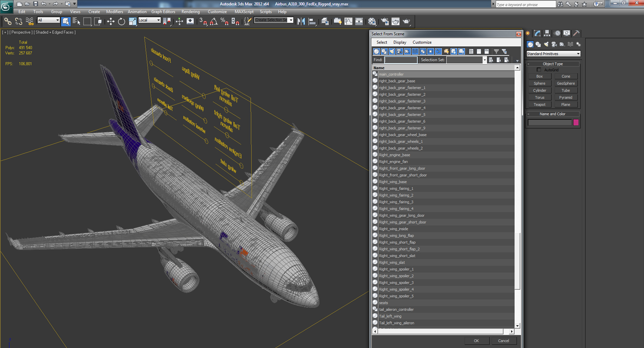Toggle Display Shapes filter in dialog
Image resolution: width=644 pixels, height=348 pixels.
(384, 51)
